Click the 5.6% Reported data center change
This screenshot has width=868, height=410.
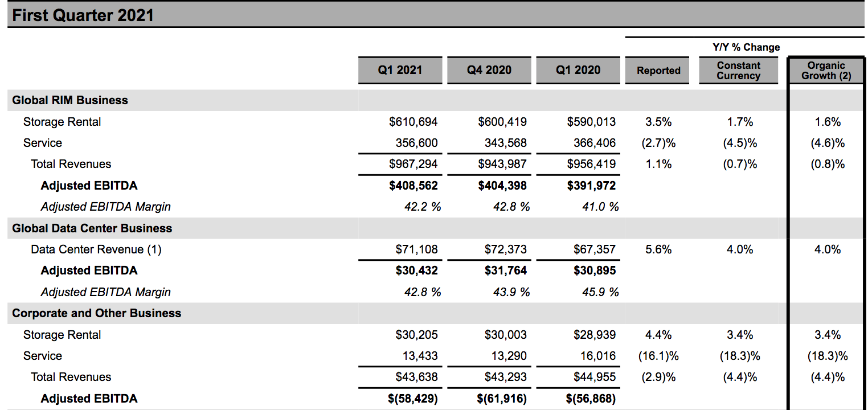658,249
